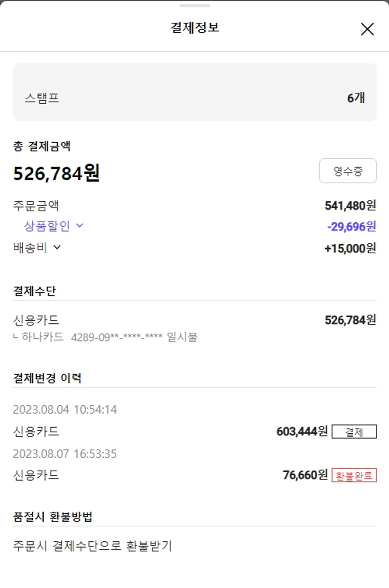Select the 하나카드 card number line
Image resolution: width=389 pixels, height=588 pixels.
105,337
